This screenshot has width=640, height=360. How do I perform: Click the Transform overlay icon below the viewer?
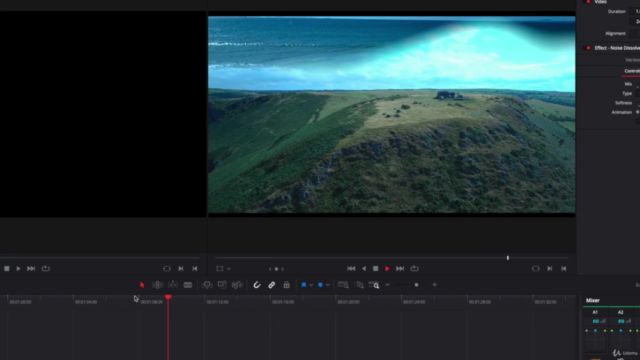pos(220,269)
